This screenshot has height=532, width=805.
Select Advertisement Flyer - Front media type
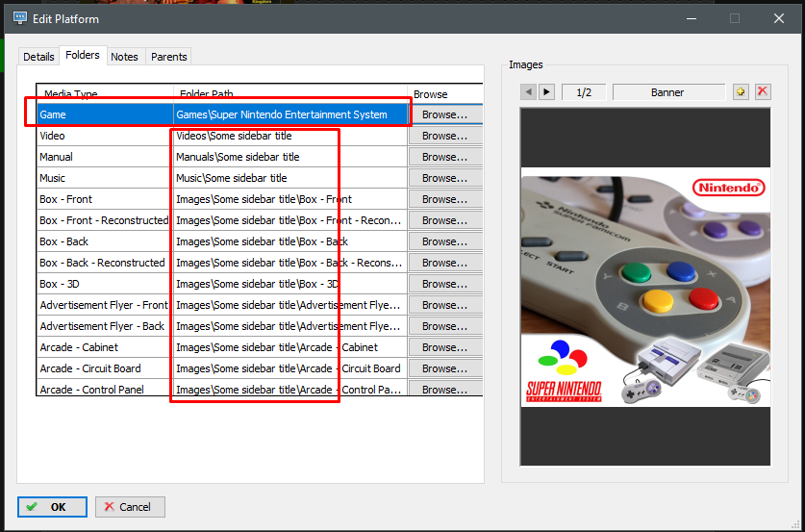coord(105,305)
